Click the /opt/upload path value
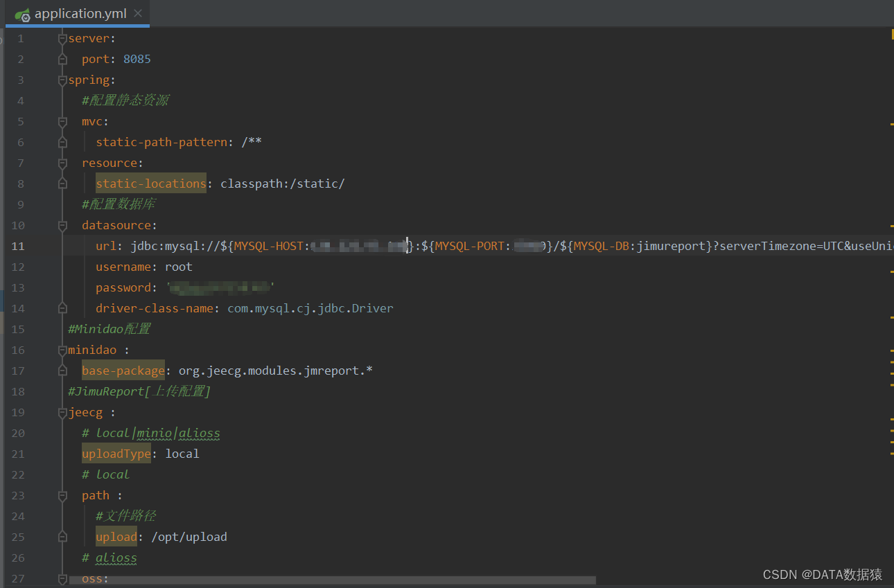 189,537
